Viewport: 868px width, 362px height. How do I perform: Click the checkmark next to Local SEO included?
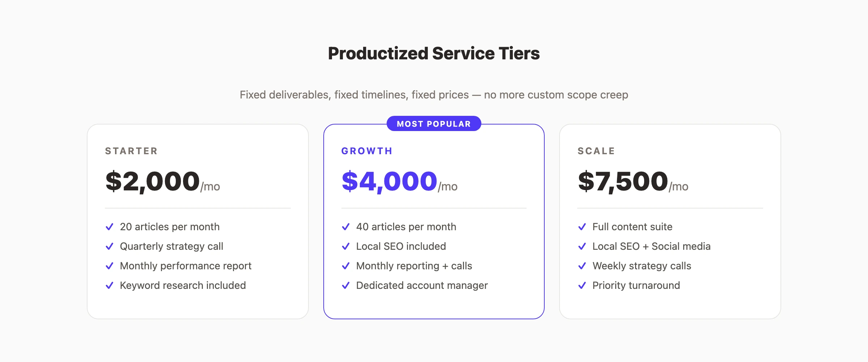[346, 246]
